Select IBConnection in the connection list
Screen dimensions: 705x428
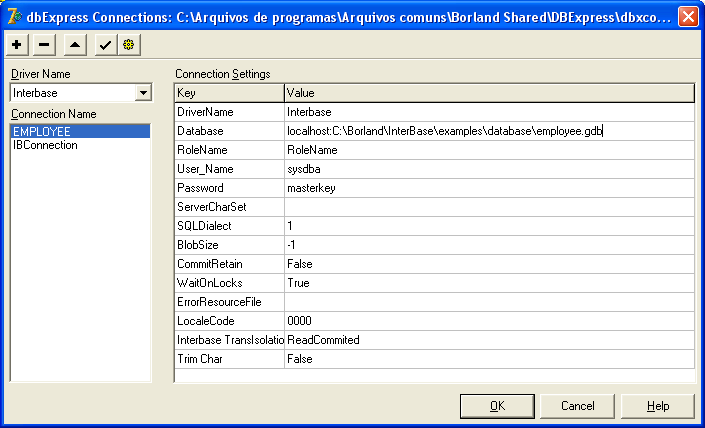pos(46,145)
